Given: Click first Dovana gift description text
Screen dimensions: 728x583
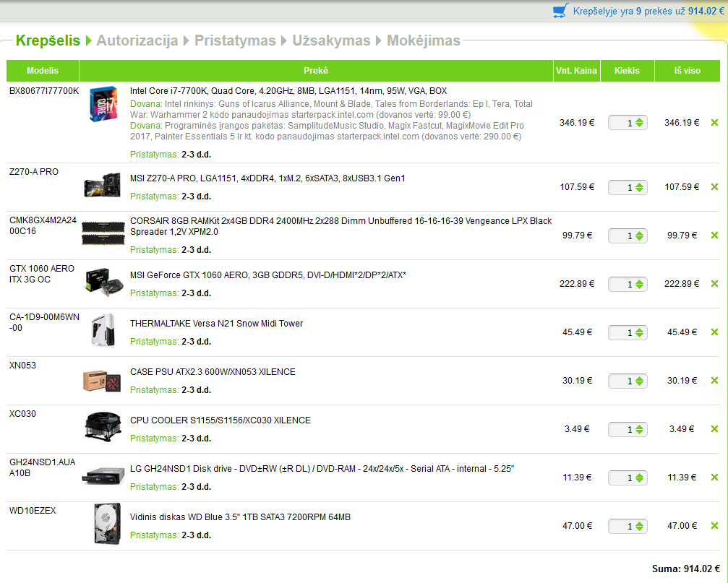Looking at the screenshot, I should (331, 110).
